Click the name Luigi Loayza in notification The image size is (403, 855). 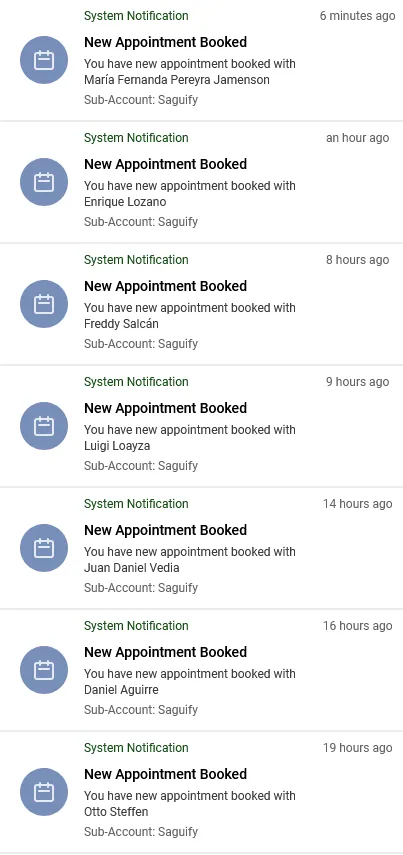117,446
